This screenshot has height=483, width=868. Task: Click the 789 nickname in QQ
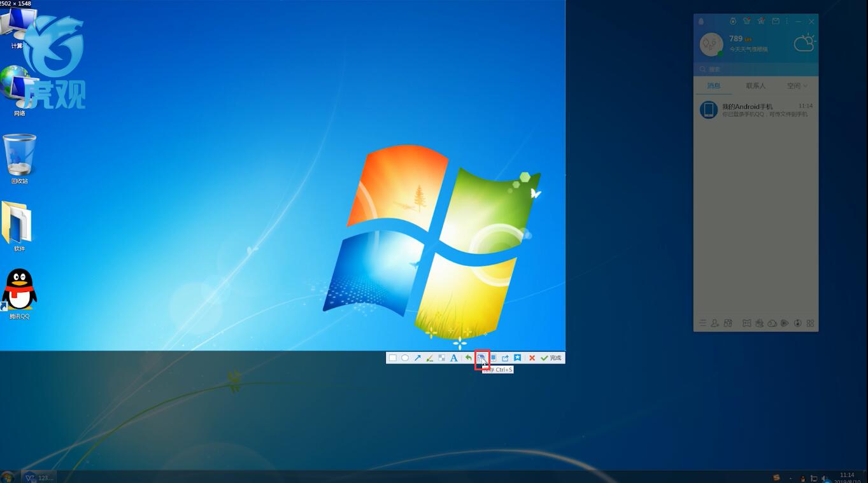pyautogui.click(x=736, y=39)
